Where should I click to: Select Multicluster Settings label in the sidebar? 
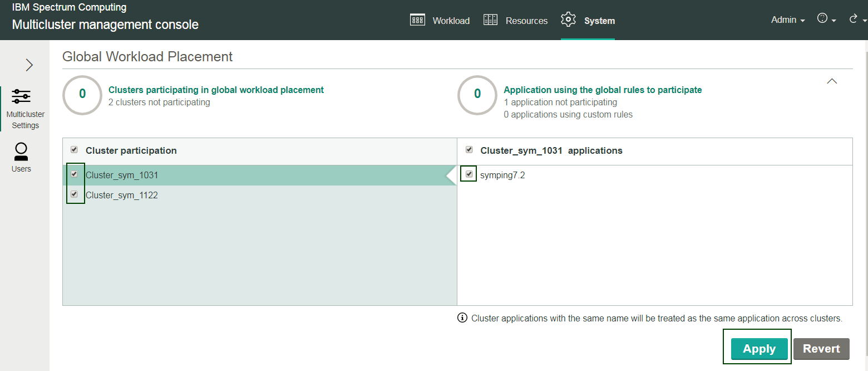[x=26, y=120]
